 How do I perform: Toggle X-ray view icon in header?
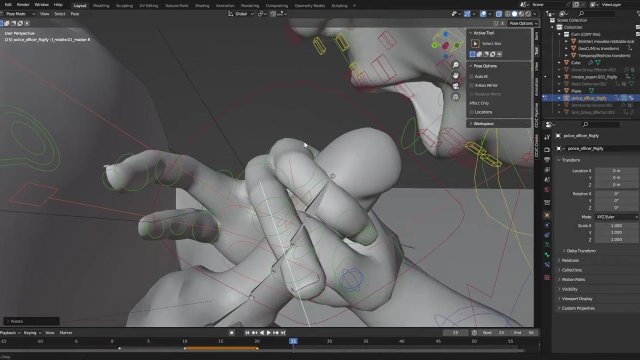coord(499,14)
